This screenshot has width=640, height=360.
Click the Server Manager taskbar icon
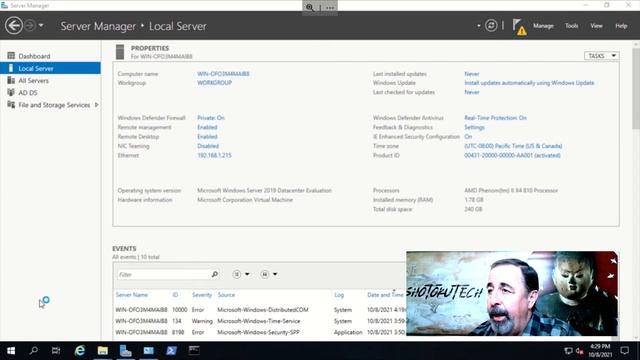pyautogui.click(x=125, y=351)
